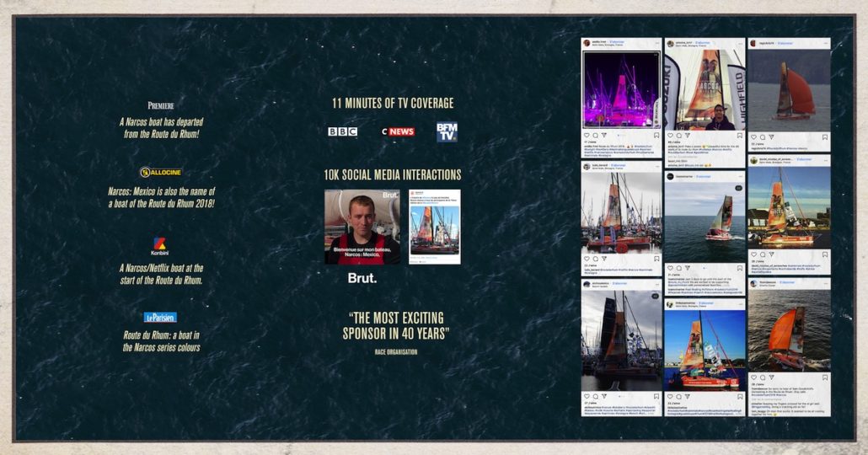Viewport: 868px width, 455px height.
Task: Follow via S'abonner on blue-sky docked boat post
Action: [x=706, y=303]
